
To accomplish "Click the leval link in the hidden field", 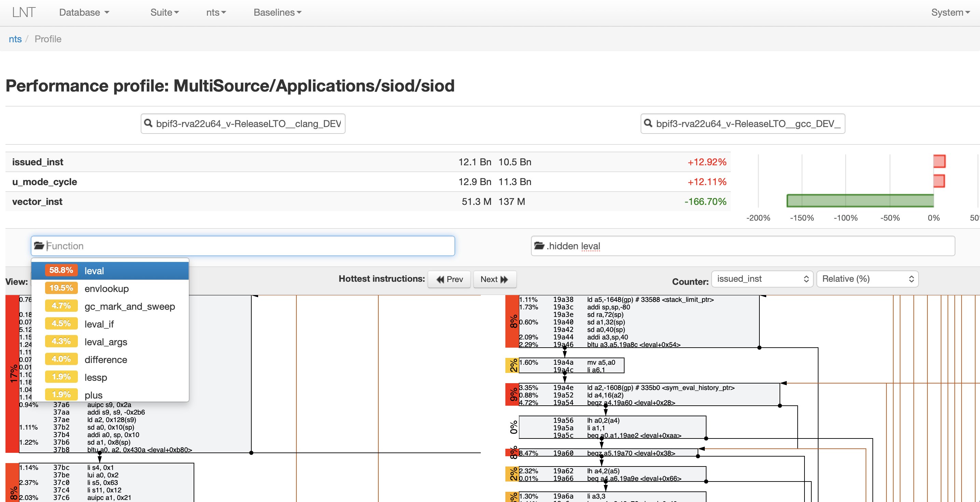I will pos(590,246).
